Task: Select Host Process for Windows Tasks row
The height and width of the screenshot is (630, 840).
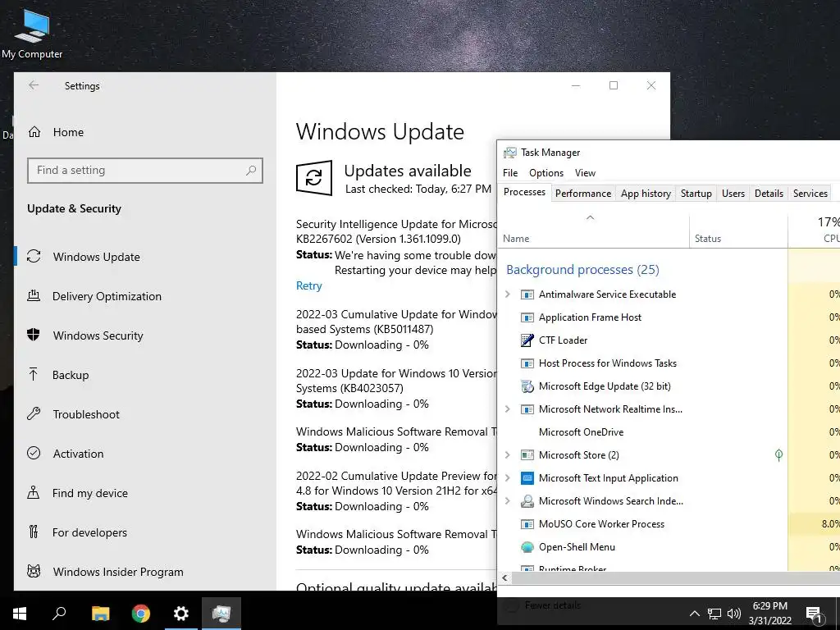Action: pos(669,363)
